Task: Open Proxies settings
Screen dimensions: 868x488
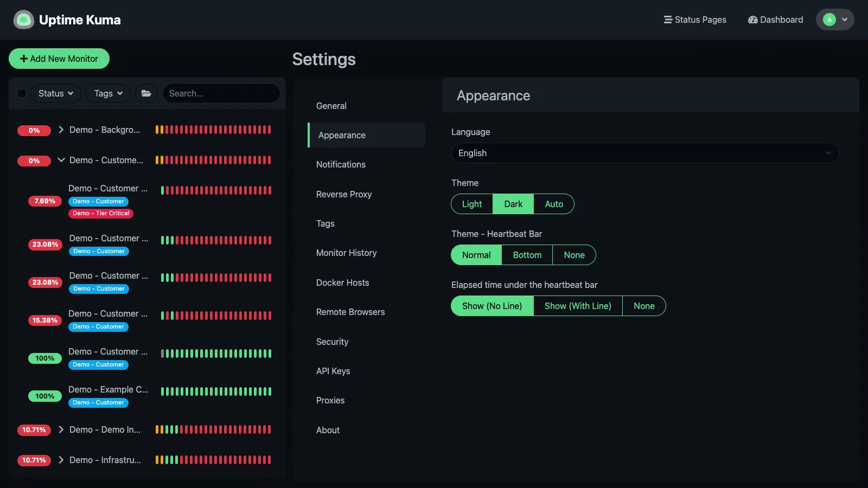Action: [366, 400]
